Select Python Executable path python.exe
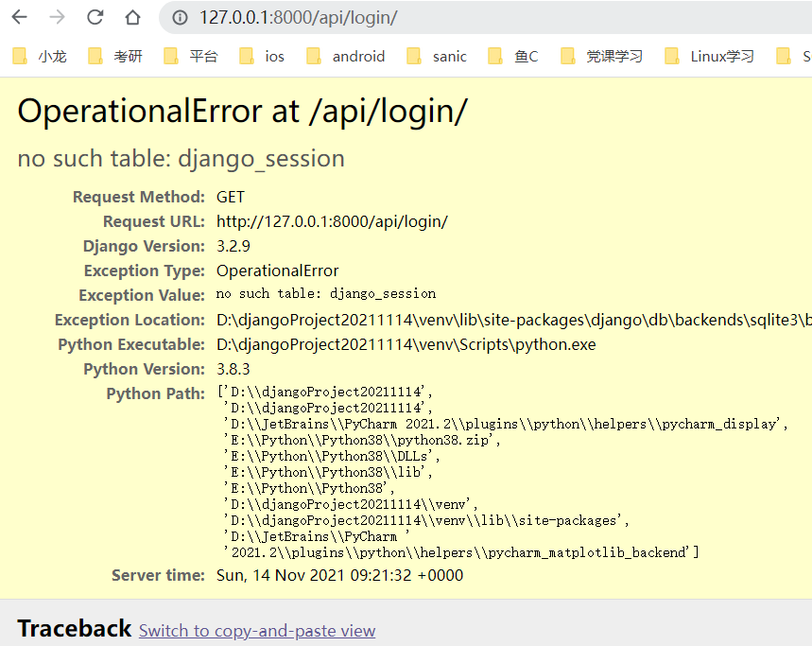 pos(406,344)
